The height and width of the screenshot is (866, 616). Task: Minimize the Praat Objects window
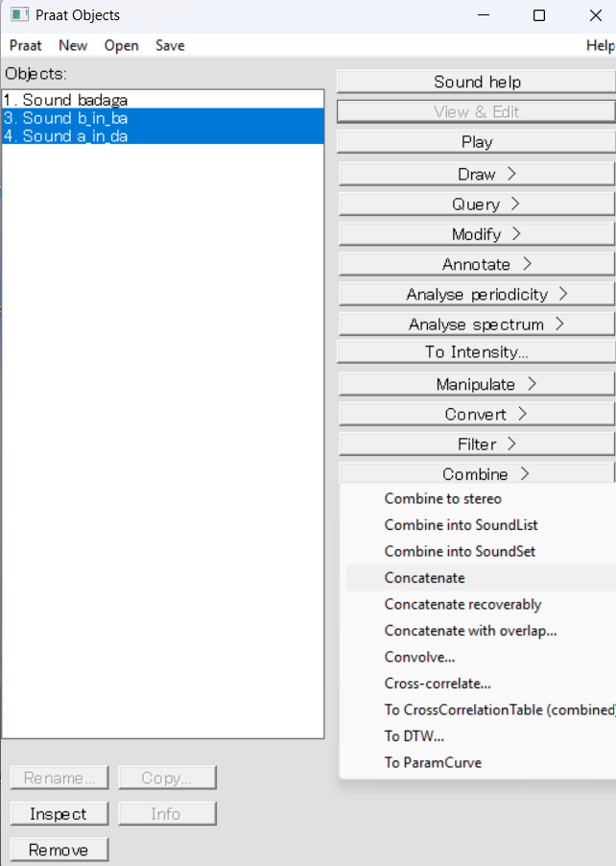pyautogui.click(x=484, y=15)
